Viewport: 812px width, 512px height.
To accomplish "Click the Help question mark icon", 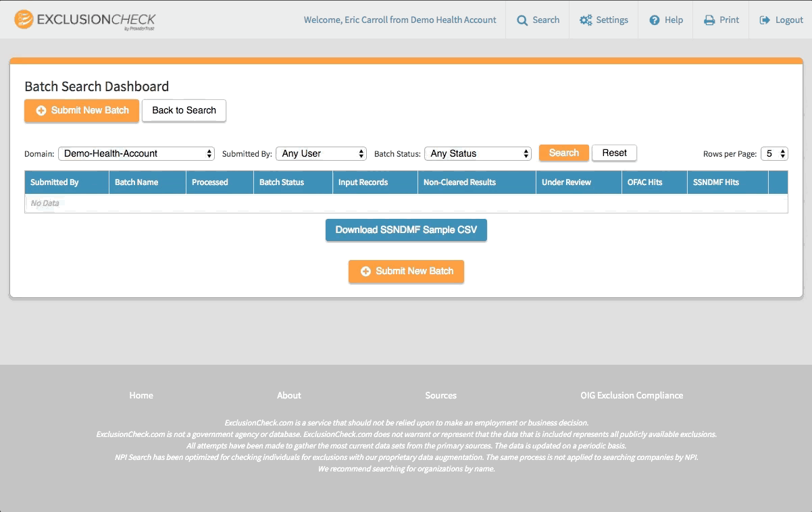I will [655, 20].
